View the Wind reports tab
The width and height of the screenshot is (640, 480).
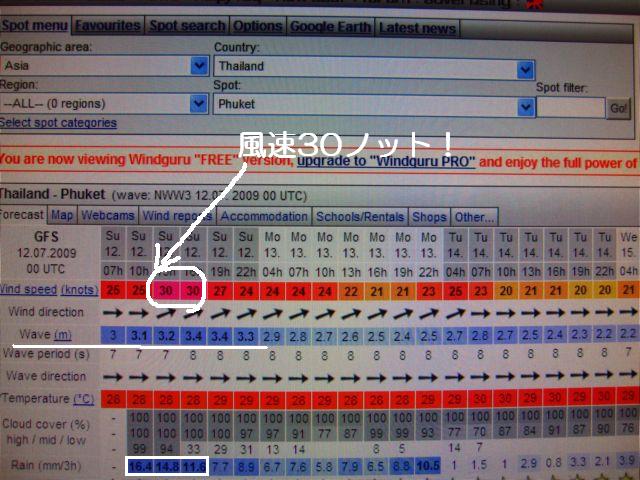176,216
